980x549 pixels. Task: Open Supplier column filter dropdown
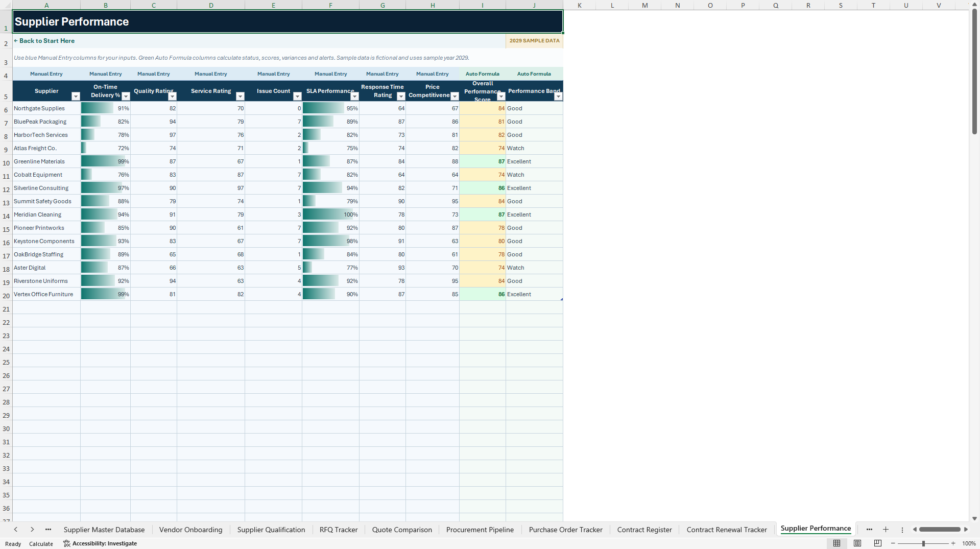[x=76, y=97]
